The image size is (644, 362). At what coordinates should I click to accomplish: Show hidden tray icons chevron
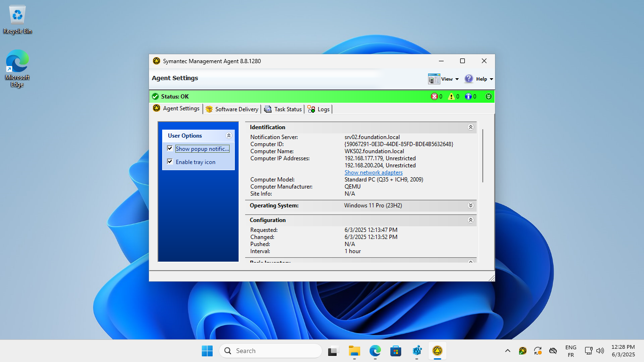click(507, 351)
